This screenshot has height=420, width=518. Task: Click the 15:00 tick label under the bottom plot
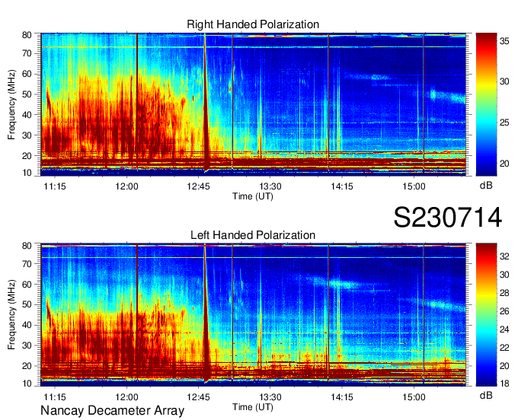[414, 397]
